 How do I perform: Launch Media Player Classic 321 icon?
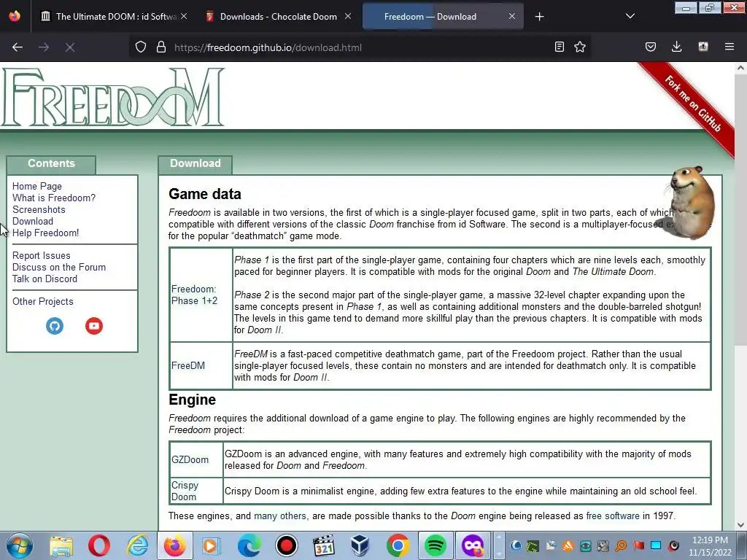tap(324, 546)
